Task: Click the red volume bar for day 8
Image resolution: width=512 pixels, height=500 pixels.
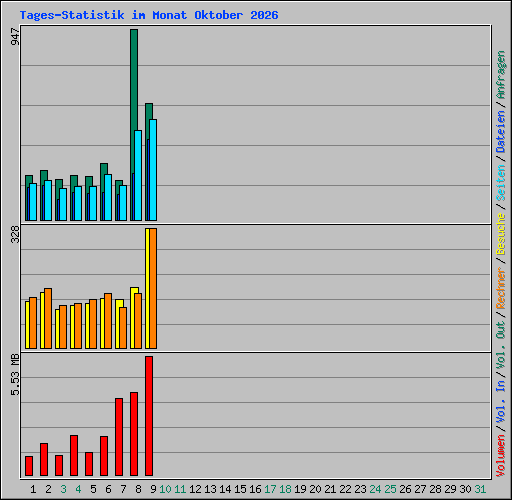Action: (134, 434)
